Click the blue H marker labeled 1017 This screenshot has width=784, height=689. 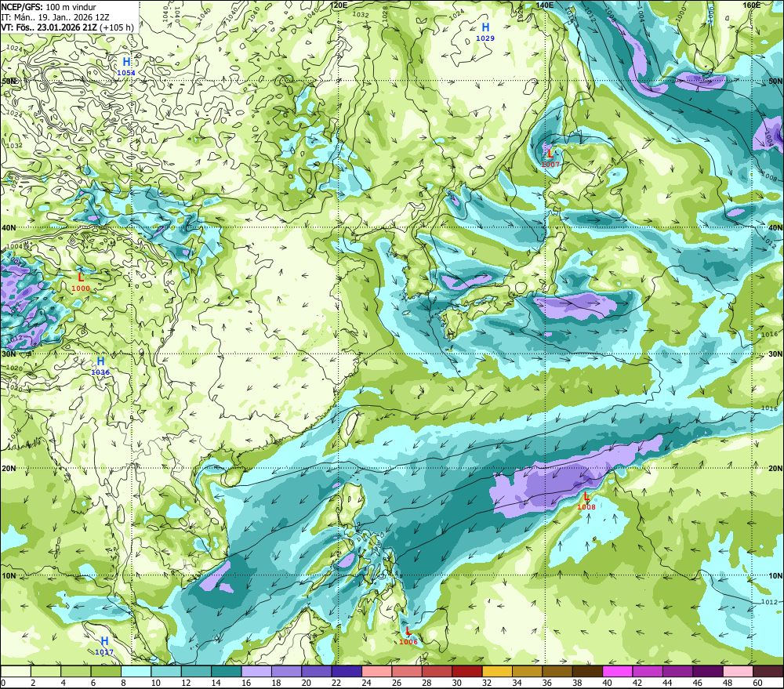[x=104, y=641]
